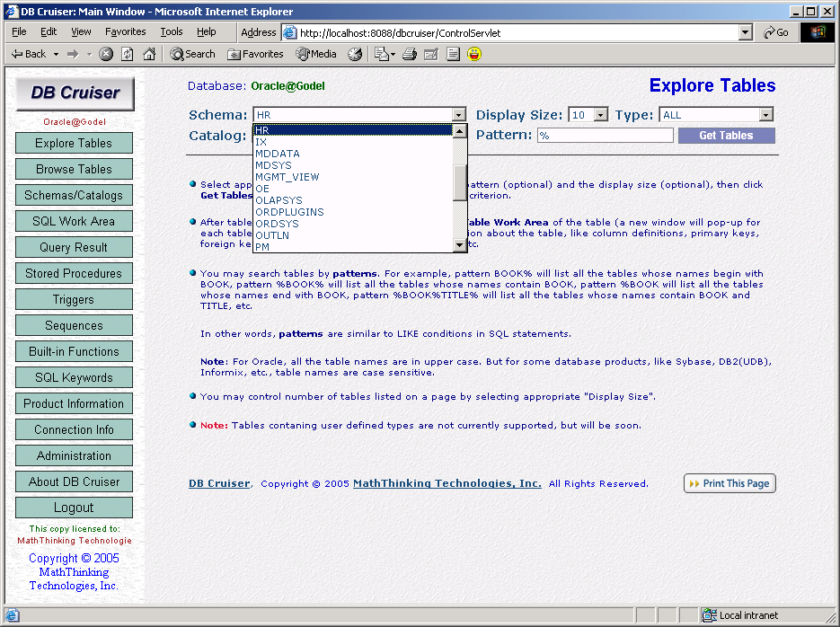Click the Discuss icon in toolbar
Screen dimensions: 840x627
(x=453, y=54)
